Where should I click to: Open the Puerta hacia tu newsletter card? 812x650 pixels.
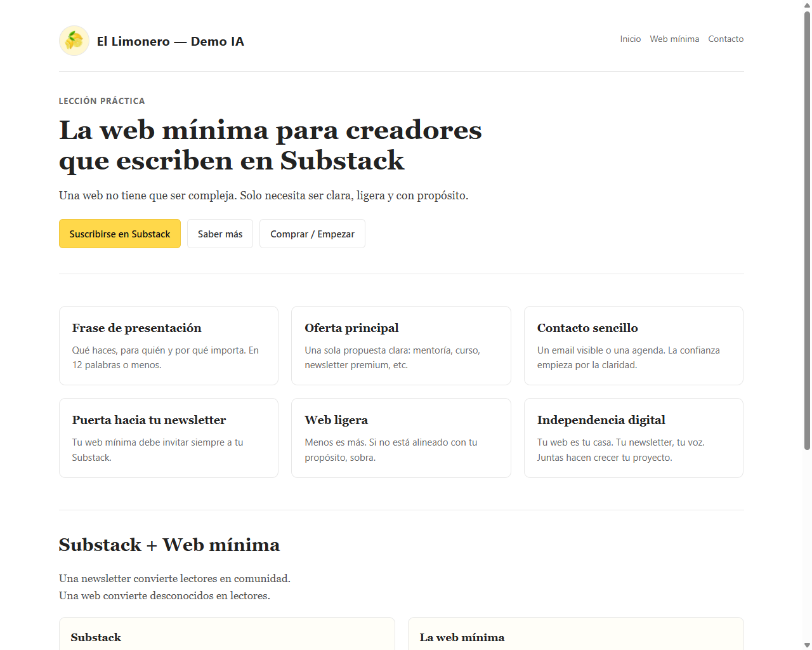click(169, 437)
